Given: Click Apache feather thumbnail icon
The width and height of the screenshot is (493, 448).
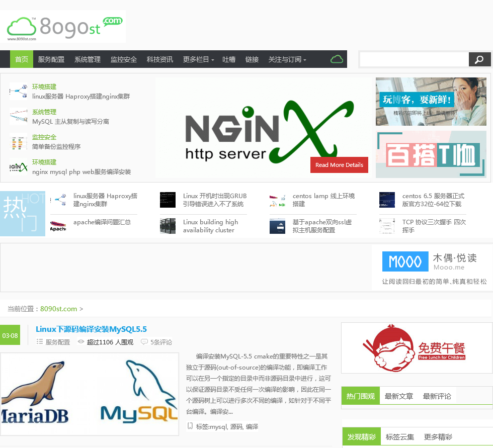Looking at the screenshot, I should (58, 226).
